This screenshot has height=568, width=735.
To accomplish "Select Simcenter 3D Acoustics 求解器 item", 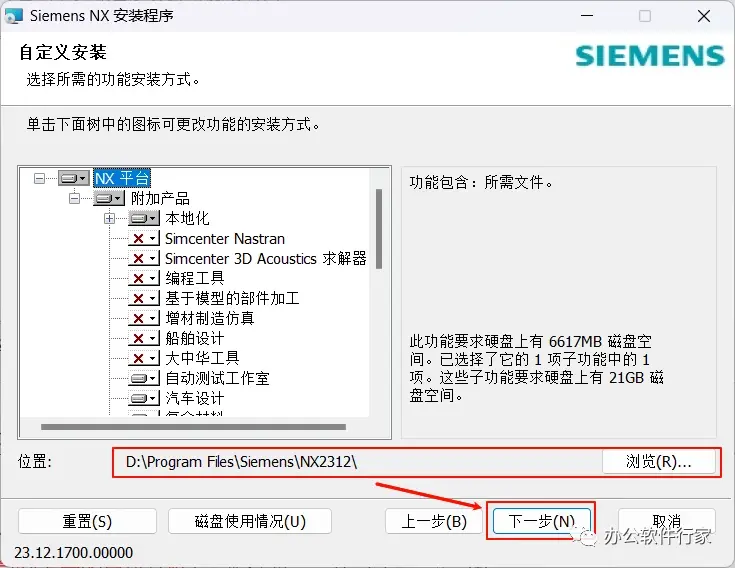I will [x=265, y=259].
